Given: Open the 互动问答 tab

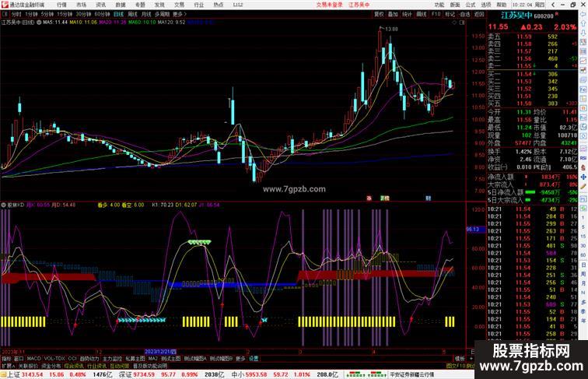Looking at the screenshot, I should coord(120,366).
